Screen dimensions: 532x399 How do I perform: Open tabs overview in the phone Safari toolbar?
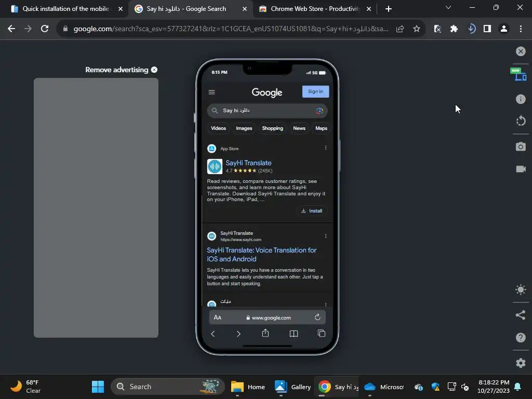click(321, 334)
